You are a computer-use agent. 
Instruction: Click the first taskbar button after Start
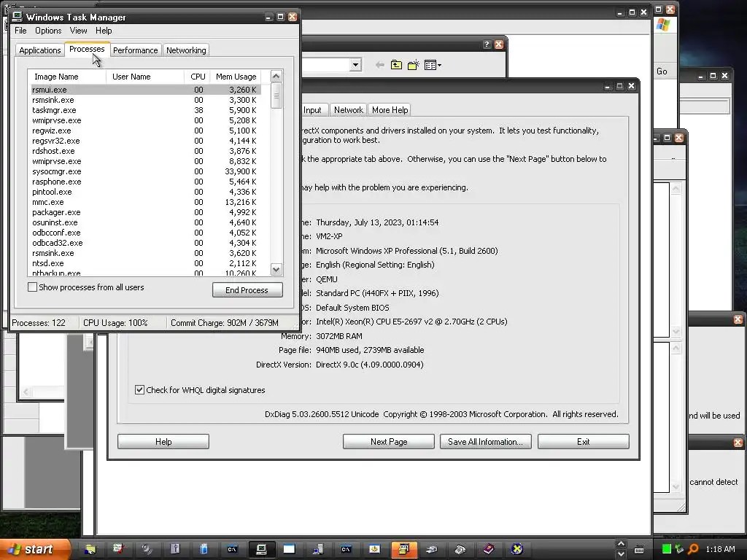[x=90, y=549]
